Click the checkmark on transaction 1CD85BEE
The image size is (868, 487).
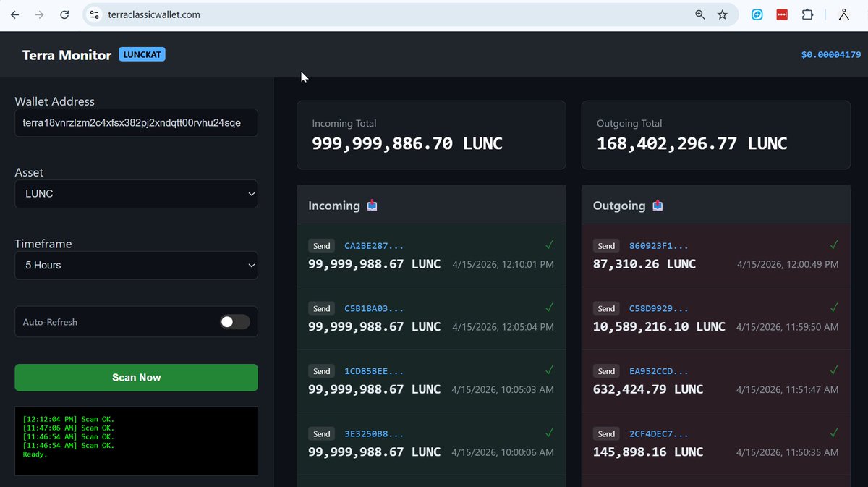pyautogui.click(x=549, y=370)
